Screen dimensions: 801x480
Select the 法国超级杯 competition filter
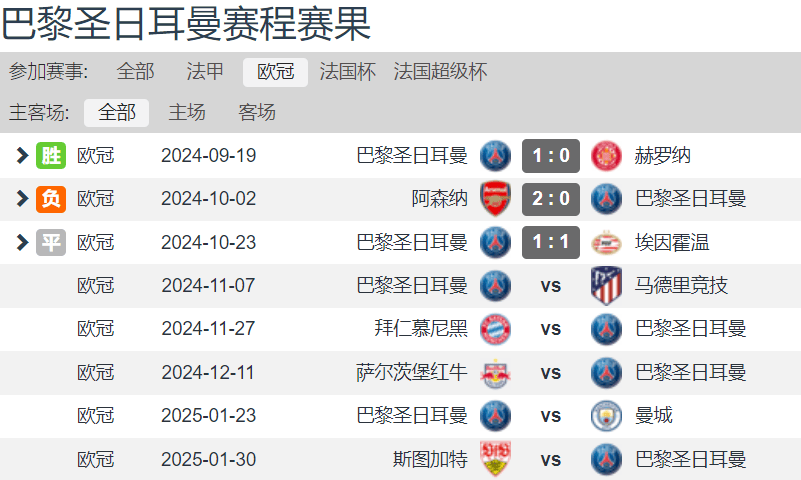tap(440, 71)
